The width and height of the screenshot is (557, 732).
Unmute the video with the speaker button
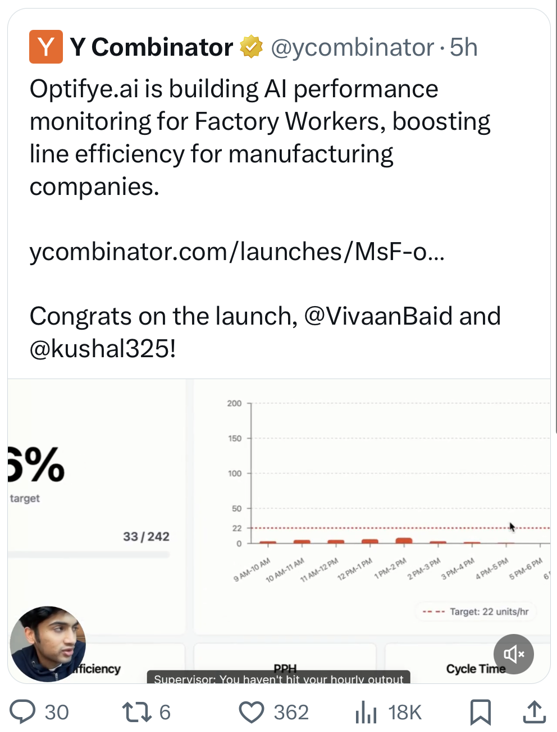point(514,654)
